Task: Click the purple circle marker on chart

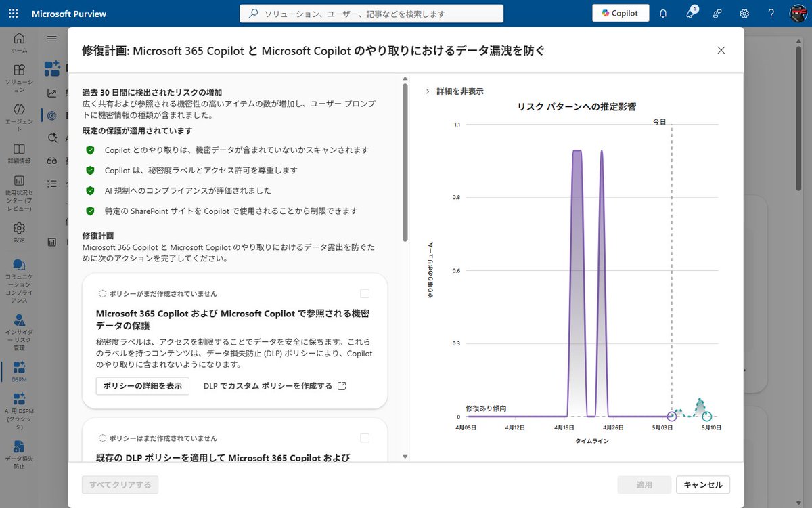Action: click(x=671, y=417)
